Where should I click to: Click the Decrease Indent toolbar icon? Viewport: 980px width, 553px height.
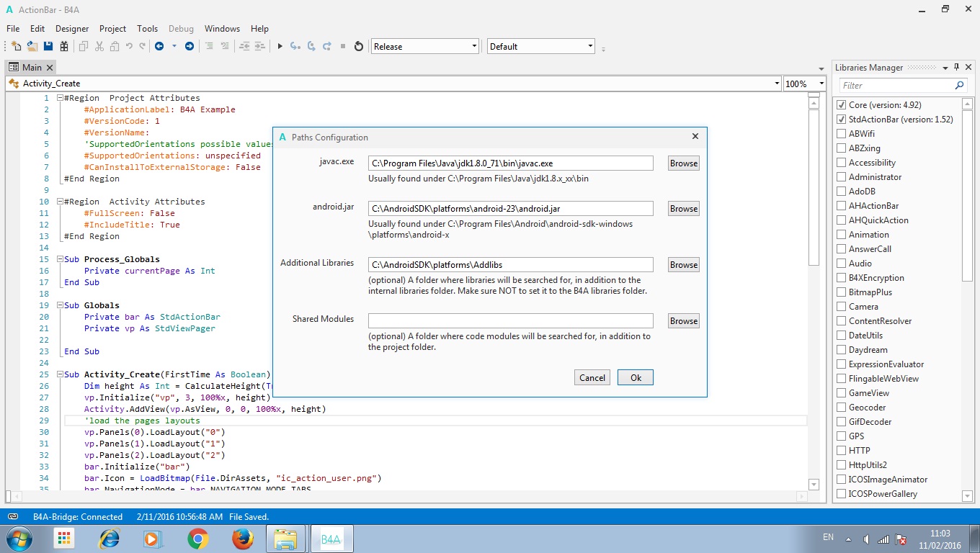pos(244,46)
